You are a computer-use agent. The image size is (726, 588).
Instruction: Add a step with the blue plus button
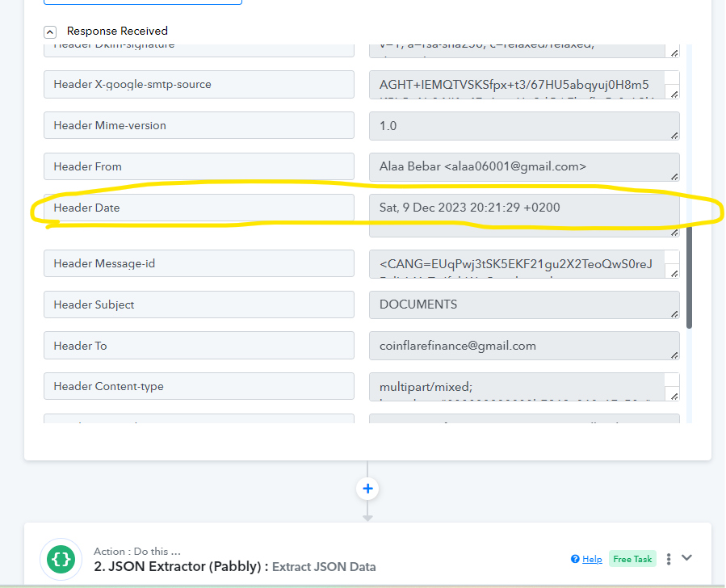[x=367, y=489]
